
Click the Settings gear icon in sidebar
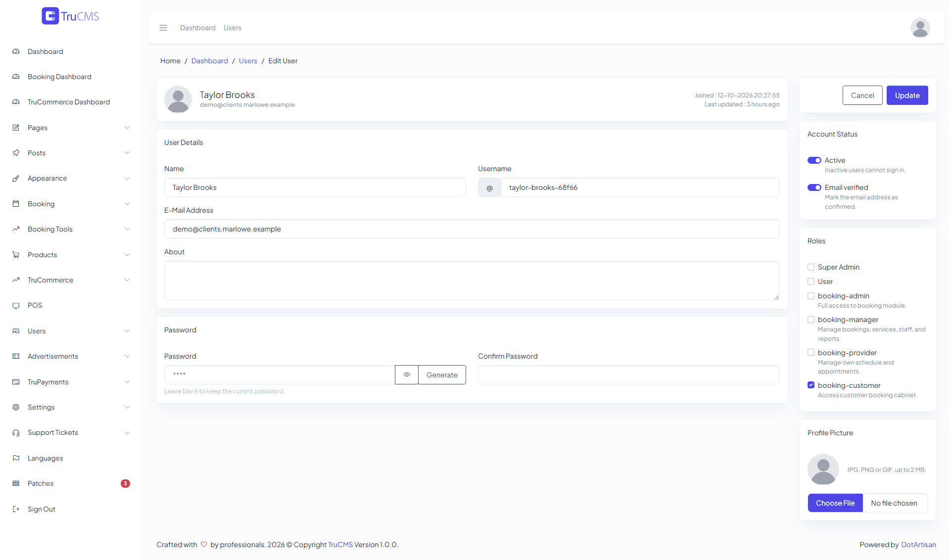coord(16,407)
